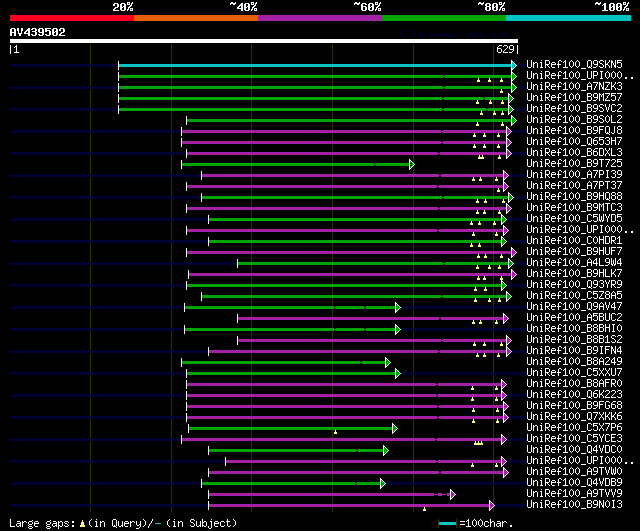Open hit label UniRef100_B9SVC2
This screenshot has height=531, width=640.
[x=574, y=108]
